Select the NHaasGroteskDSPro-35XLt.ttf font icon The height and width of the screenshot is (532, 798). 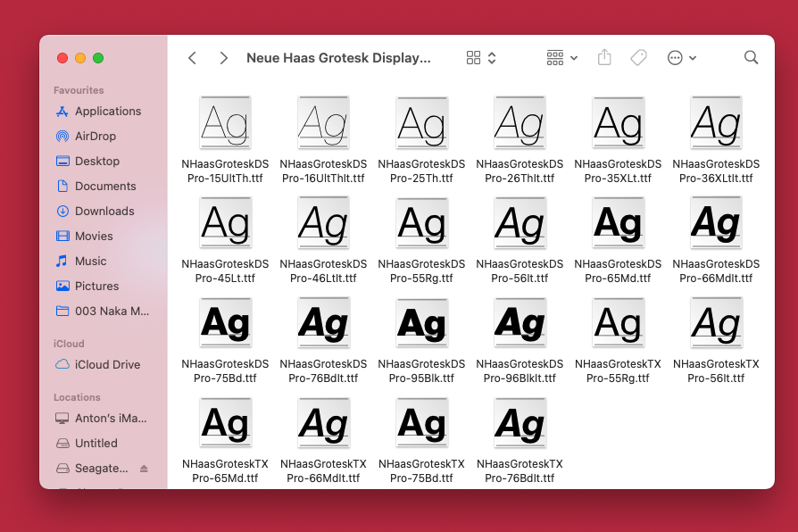(618, 122)
